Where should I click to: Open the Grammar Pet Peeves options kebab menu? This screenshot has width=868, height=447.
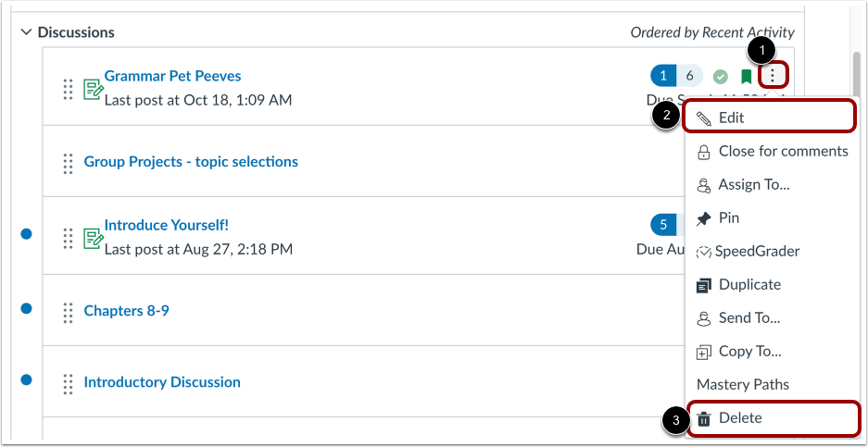point(773,76)
